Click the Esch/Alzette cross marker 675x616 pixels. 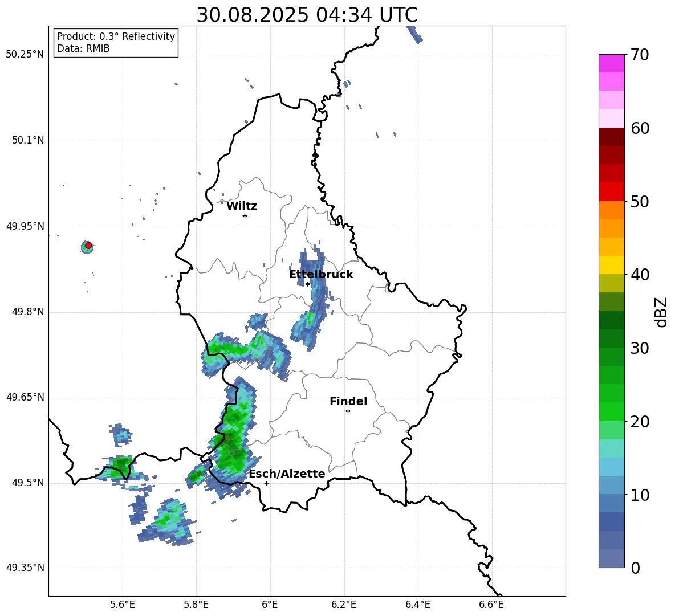266,483
